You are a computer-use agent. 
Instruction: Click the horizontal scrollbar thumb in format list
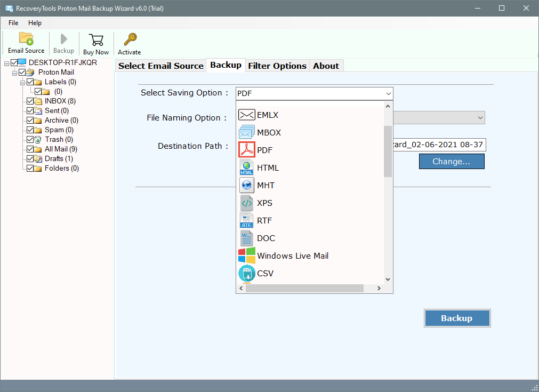pyautogui.click(x=304, y=288)
